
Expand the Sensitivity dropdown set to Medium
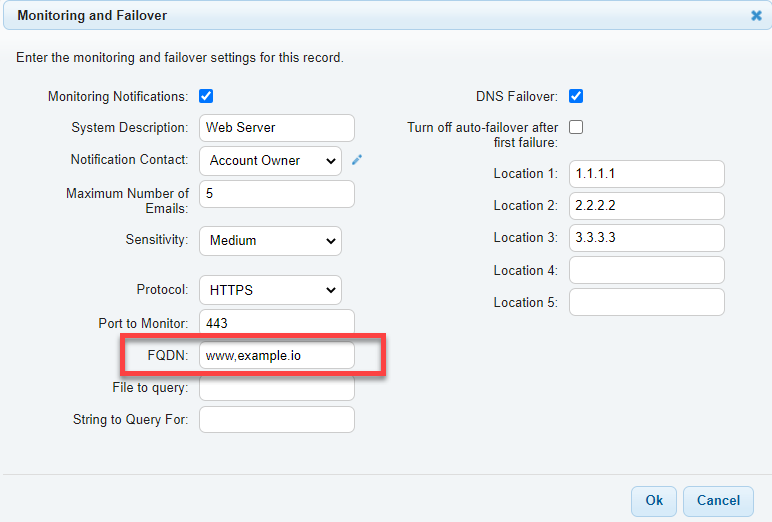[270, 241]
